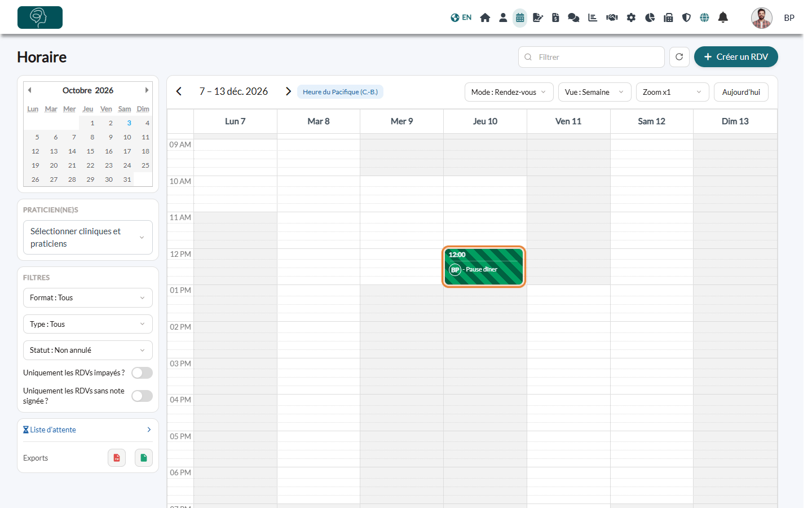Refresh the schedule
The image size is (812, 508).
679,57
